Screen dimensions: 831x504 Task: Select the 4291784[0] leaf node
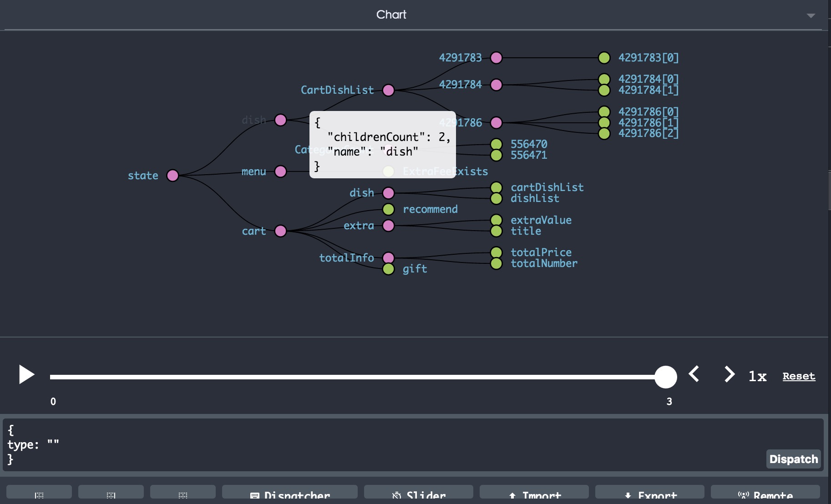click(x=604, y=79)
